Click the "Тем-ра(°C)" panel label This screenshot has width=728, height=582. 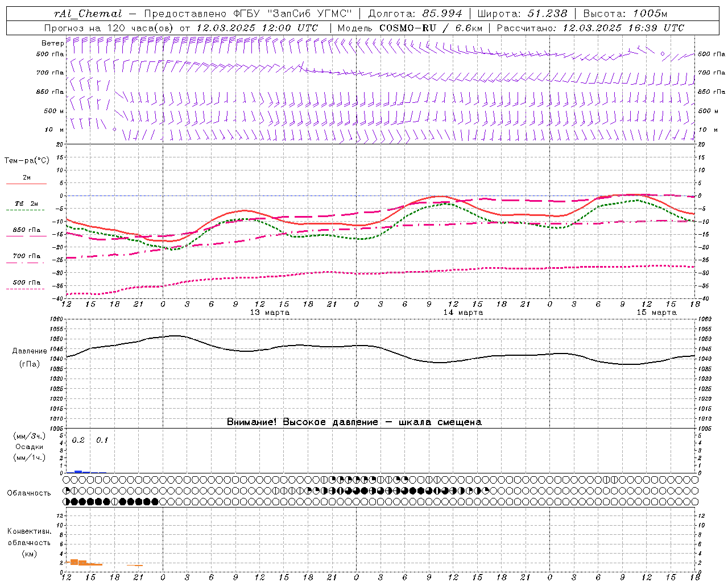point(27,160)
